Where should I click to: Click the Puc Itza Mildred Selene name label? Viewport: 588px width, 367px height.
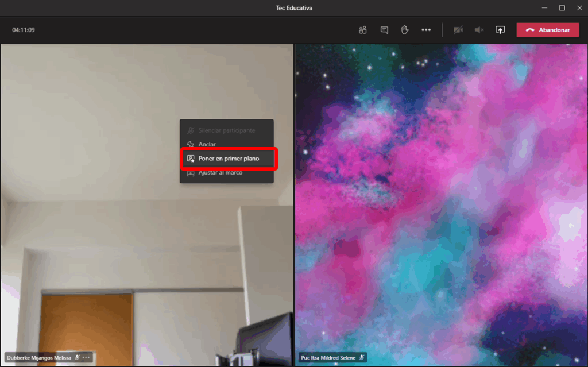point(328,357)
